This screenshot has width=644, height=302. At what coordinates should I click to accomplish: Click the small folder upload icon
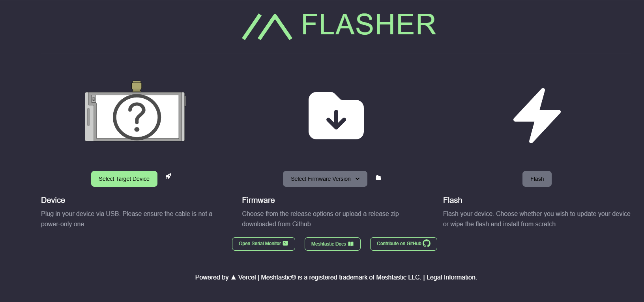click(378, 178)
